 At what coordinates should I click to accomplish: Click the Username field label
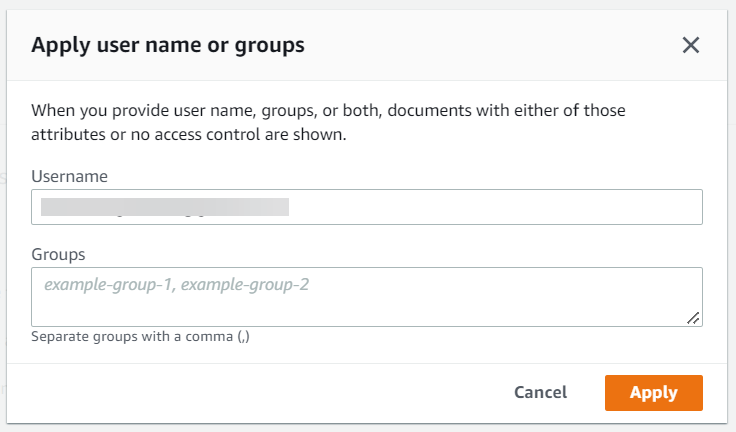[69, 176]
